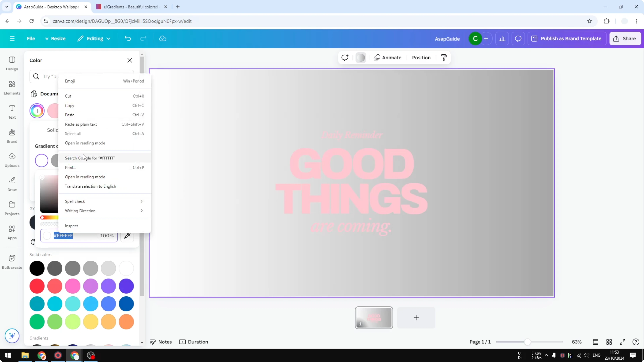Pick the dark blue solid color swatch

[126, 304]
